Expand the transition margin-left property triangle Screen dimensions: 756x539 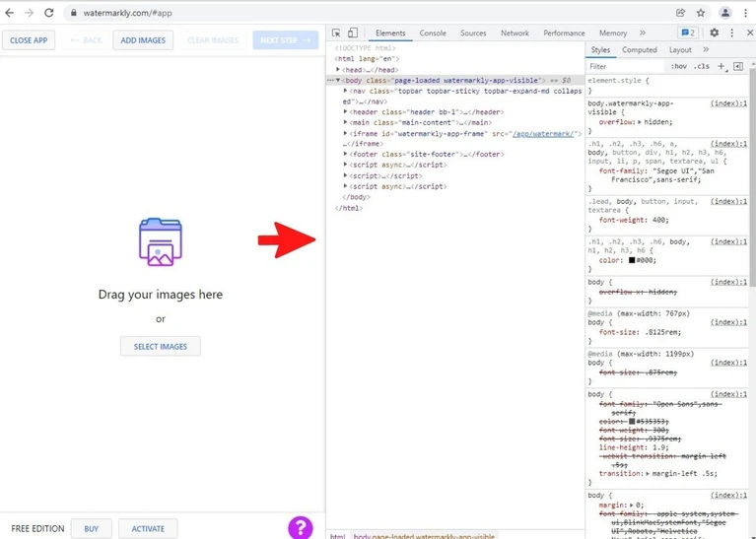[649, 473]
